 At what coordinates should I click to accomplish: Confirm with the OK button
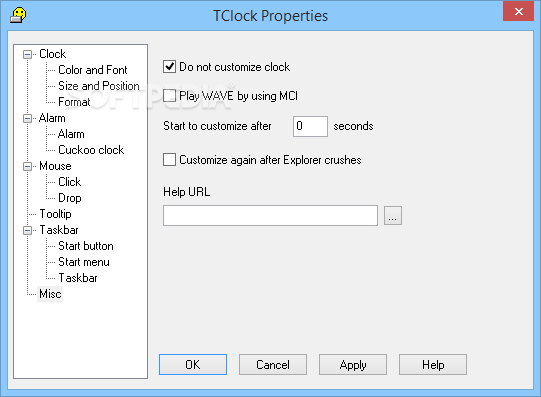193,365
